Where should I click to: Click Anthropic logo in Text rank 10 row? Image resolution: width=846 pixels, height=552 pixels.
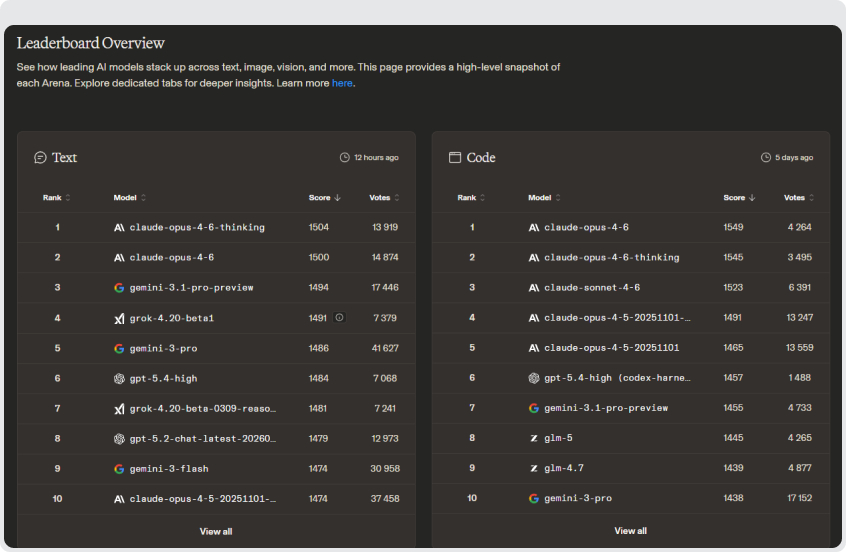[119, 499]
